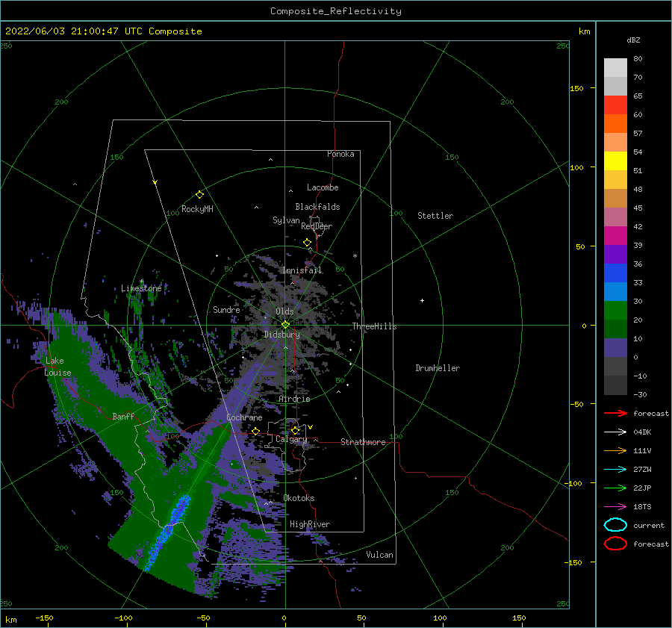Click the 2022/06/03 21:00:47 UTC timestamp

pos(104,31)
